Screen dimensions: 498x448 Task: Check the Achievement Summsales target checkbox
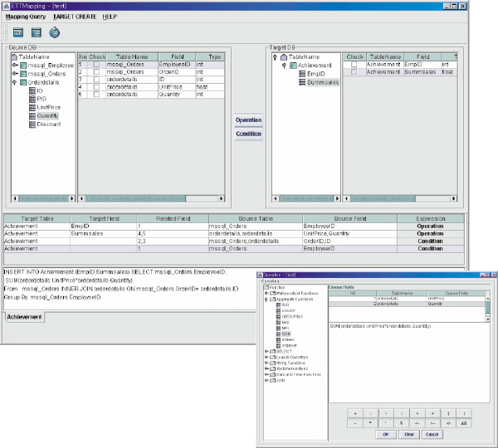click(354, 72)
